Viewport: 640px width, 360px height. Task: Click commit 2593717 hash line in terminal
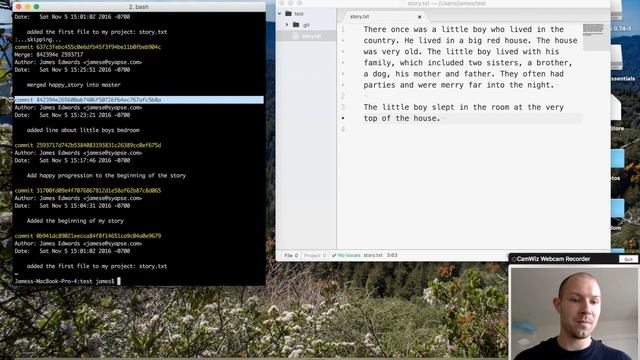tap(88, 145)
